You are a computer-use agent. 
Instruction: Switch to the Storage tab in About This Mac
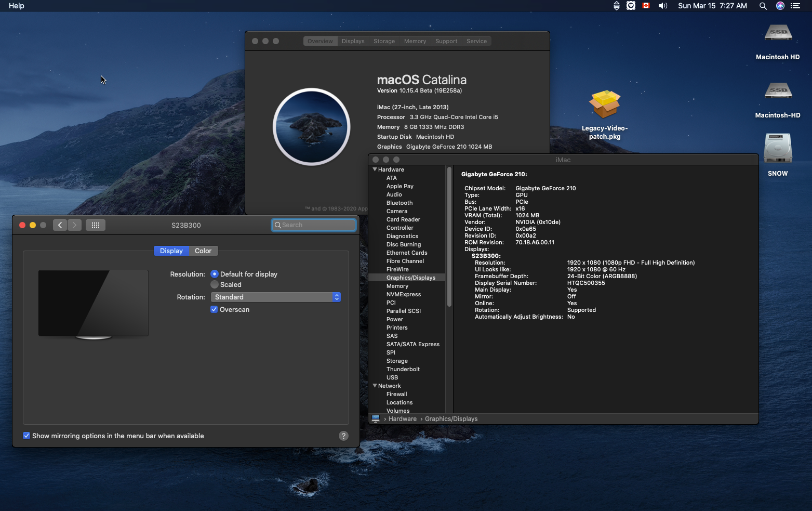tap(384, 41)
